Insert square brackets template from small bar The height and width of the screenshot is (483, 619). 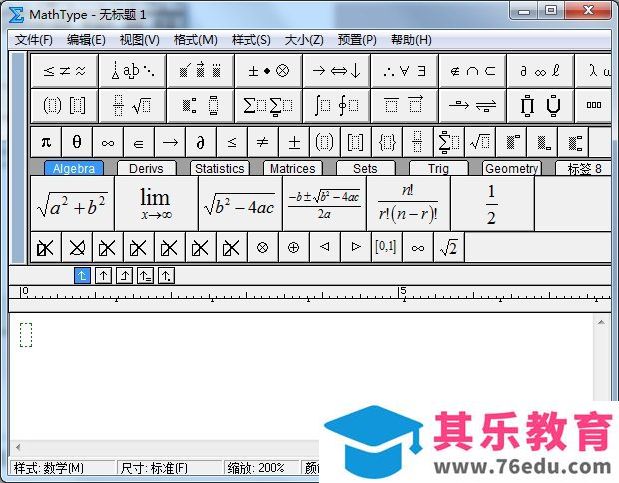pos(355,142)
